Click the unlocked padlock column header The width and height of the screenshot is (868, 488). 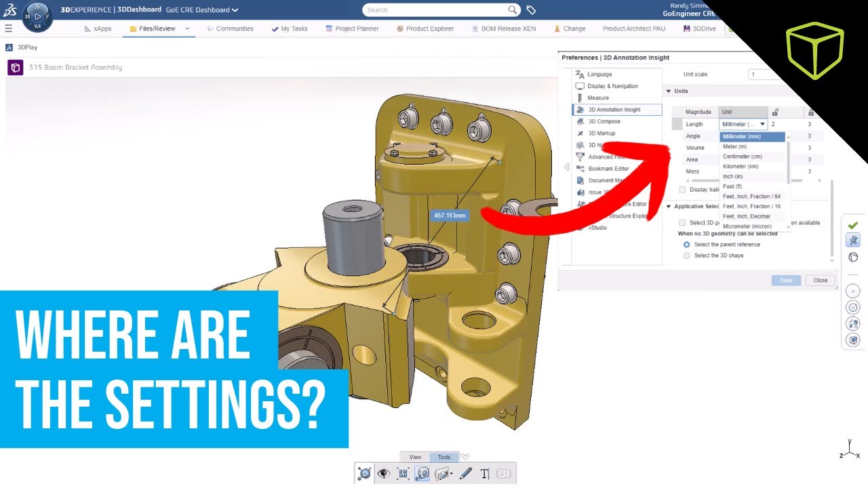coord(775,112)
